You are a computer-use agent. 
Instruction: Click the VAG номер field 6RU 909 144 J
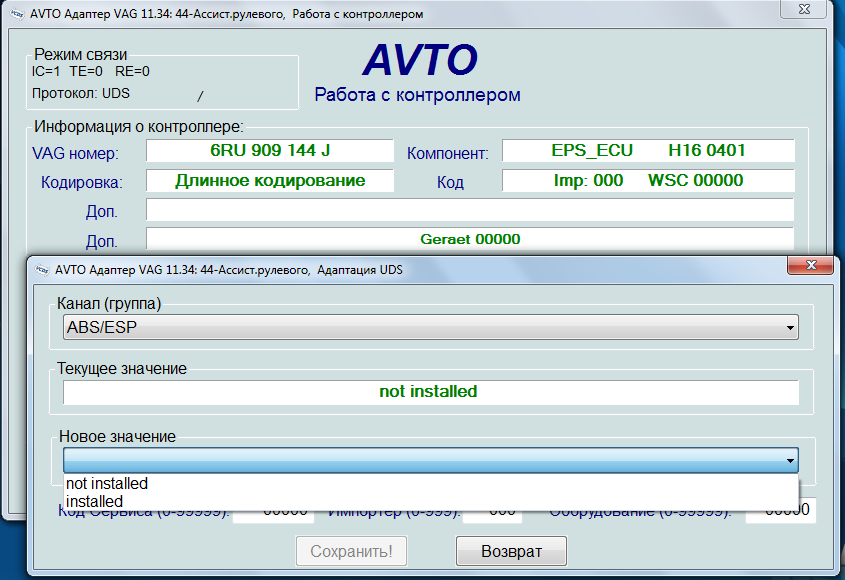tap(270, 151)
